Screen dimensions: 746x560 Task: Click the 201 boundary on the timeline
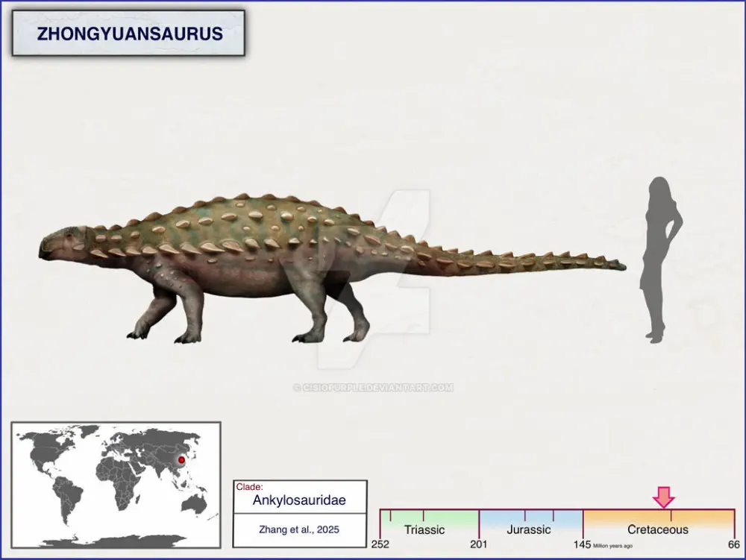pyautogui.click(x=478, y=544)
